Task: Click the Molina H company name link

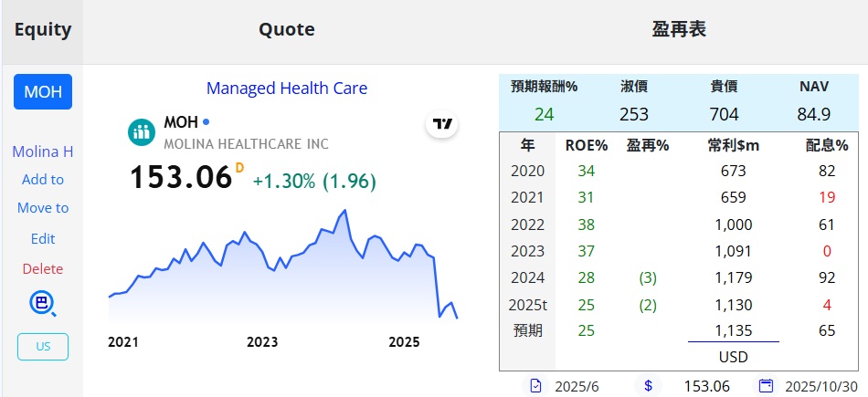Action: click(43, 151)
